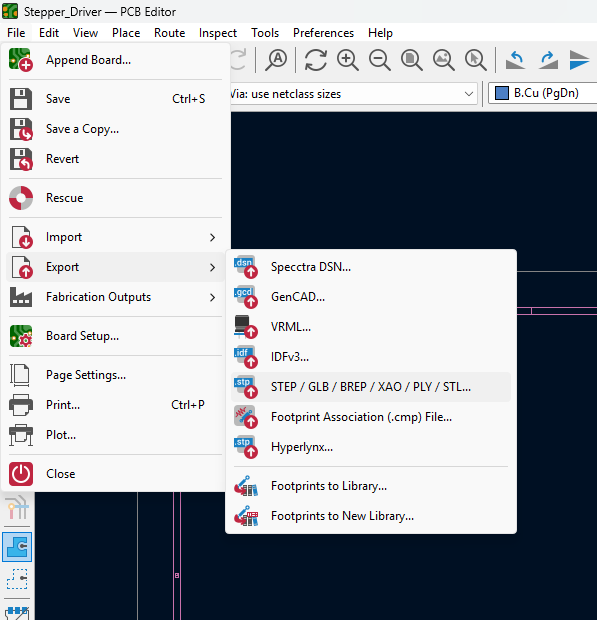This screenshot has width=597, height=620.
Task: Click the Zoom to Selection icon
Action: pyautogui.click(x=476, y=60)
